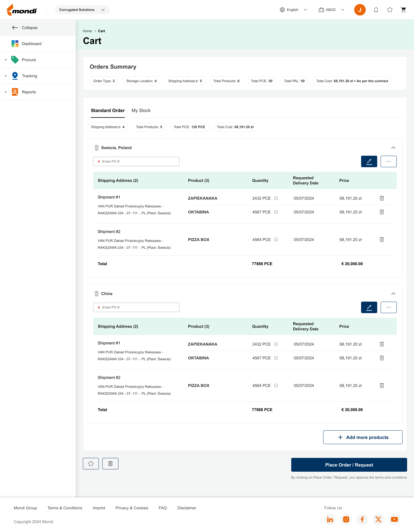Open English language dropdown
This screenshot has width=414, height=532.
293,10
